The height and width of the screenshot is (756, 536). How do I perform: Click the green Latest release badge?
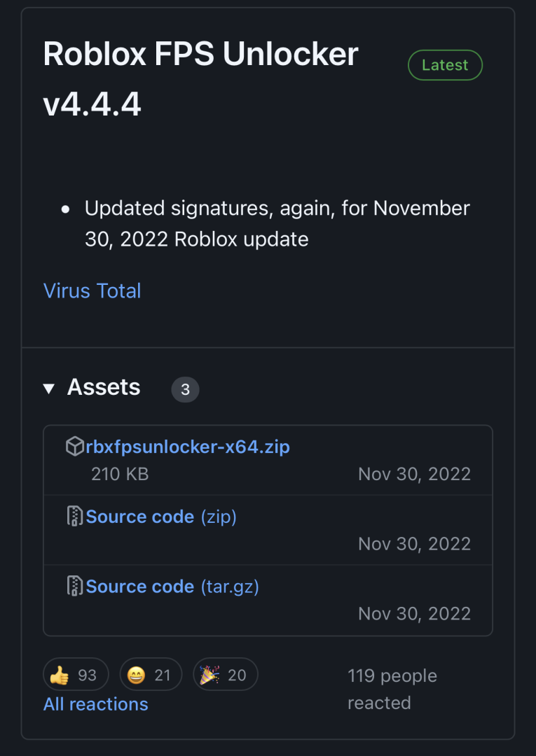tap(445, 65)
